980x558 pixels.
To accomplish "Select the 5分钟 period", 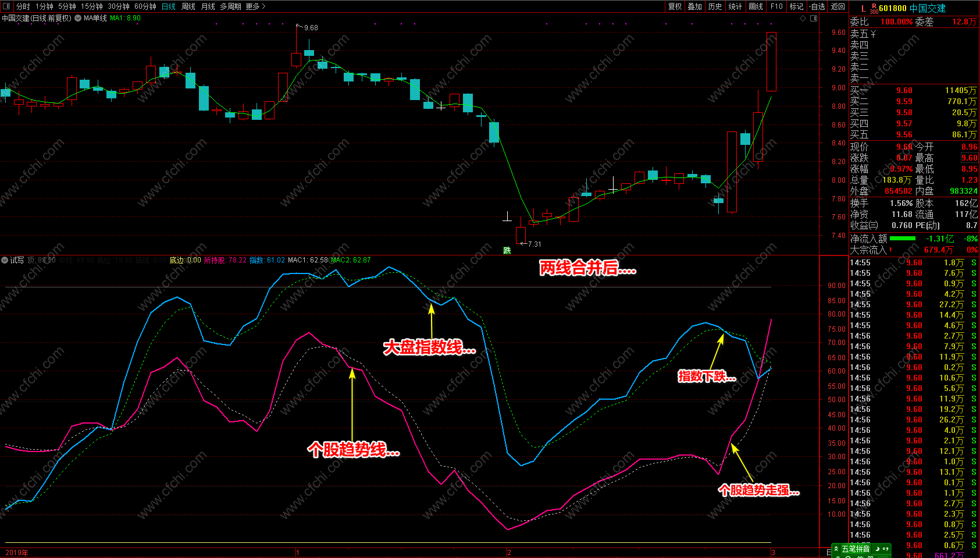I will pos(67,6).
